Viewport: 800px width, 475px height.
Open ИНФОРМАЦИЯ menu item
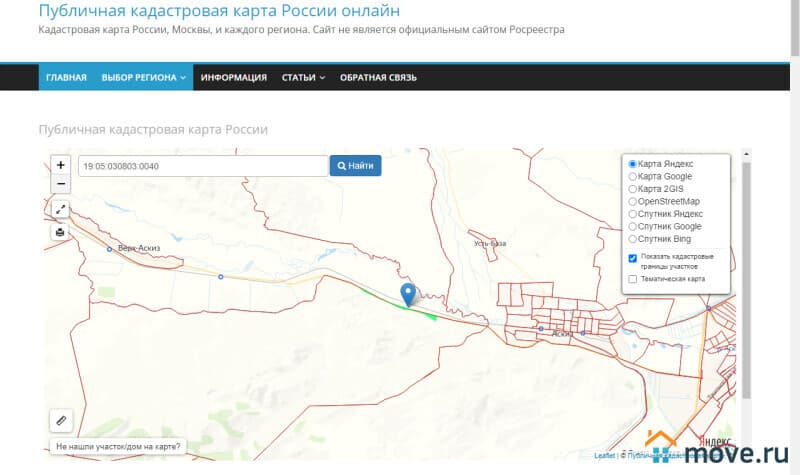point(234,78)
